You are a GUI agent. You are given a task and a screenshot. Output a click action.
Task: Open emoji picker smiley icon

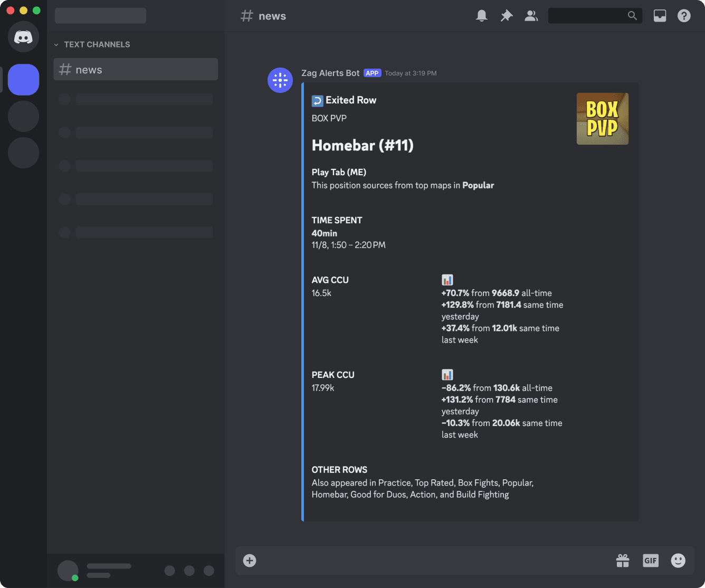point(678,561)
